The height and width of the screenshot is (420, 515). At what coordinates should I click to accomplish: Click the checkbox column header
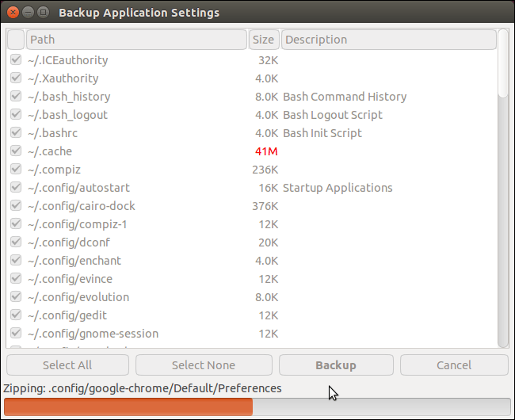(16, 40)
